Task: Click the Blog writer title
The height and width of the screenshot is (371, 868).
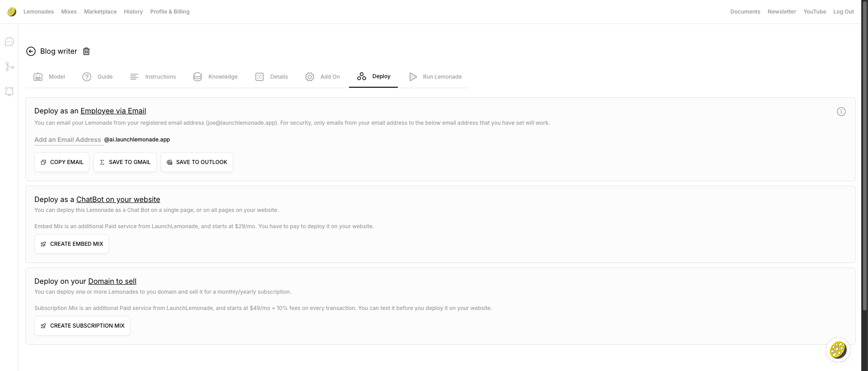Action: (x=59, y=52)
